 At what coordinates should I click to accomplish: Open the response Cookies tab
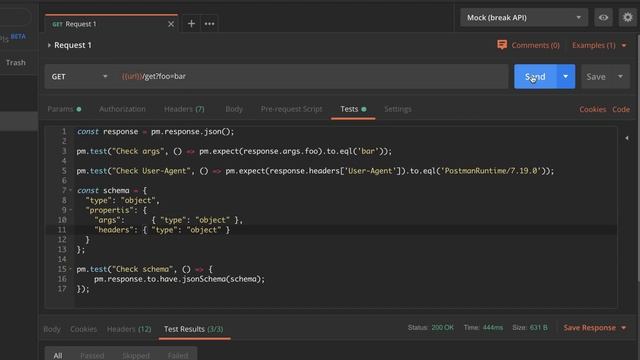pos(83,329)
